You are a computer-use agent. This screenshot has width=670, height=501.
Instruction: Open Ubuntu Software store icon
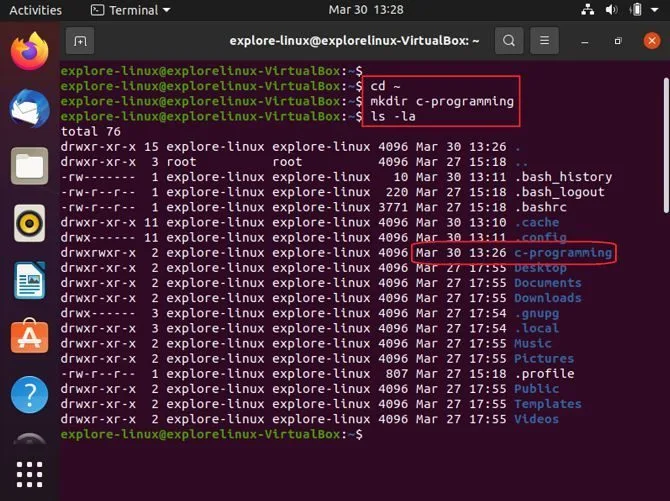pos(29,337)
